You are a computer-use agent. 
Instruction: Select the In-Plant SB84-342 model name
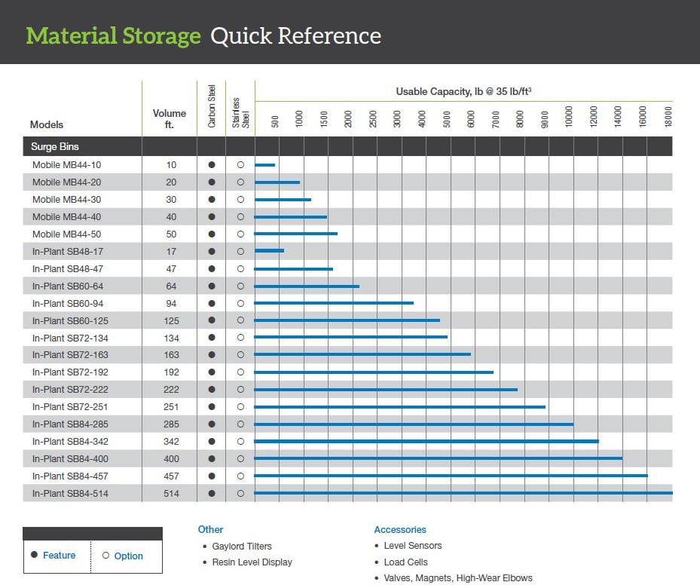point(70,442)
